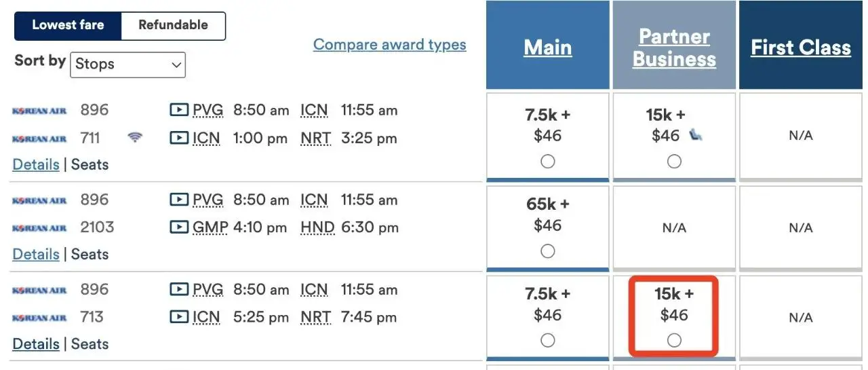Switch to the Refundable fare tab
This screenshot has height=370, width=868.
[173, 25]
